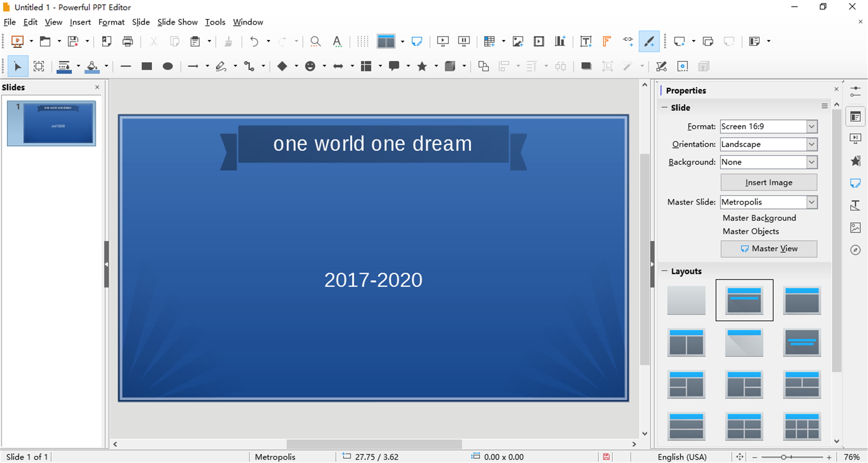868x463 pixels.
Task: Open the Slide Show menu
Action: (177, 22)
